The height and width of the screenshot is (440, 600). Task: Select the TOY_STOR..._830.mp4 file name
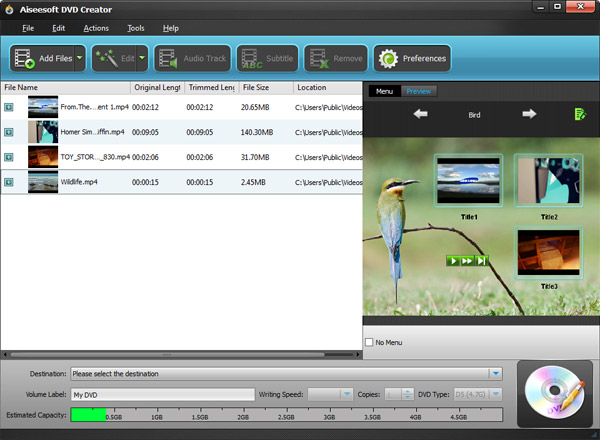click(95, 157)
